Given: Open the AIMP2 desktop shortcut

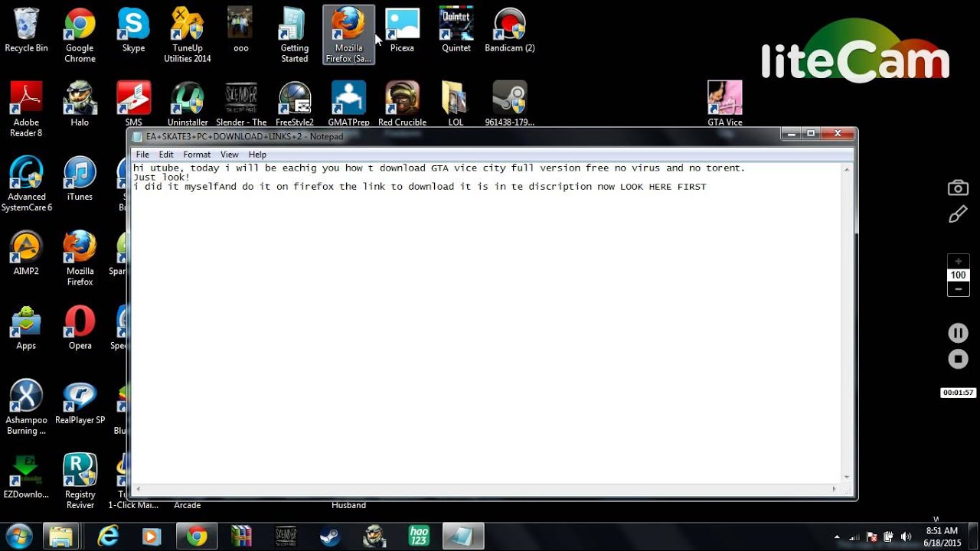Looking at the screenshot, I should (26, 253).
